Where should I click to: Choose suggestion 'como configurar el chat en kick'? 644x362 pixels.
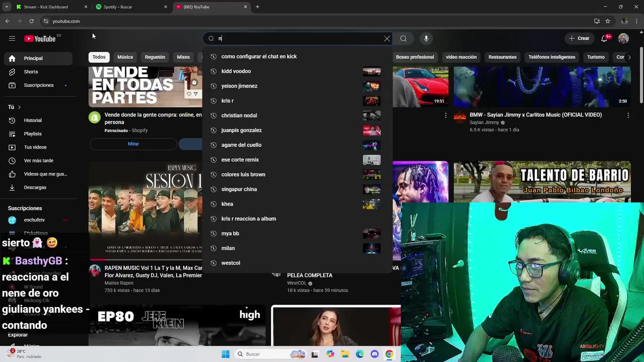tap(297, 57)
